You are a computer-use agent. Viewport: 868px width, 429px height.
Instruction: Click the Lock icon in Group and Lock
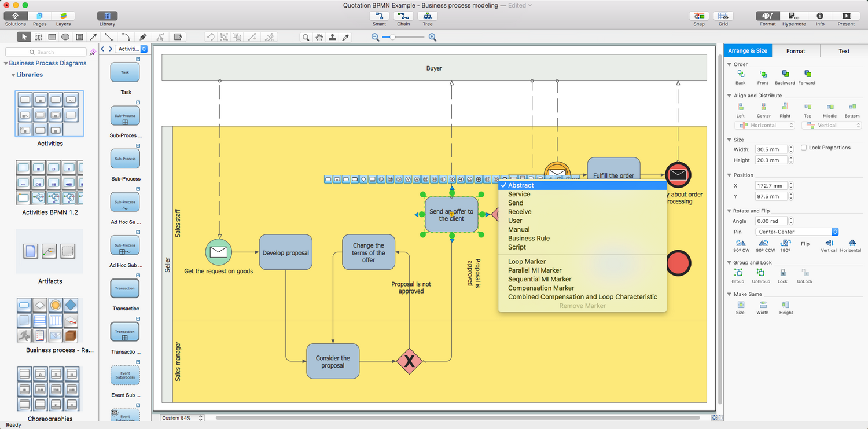pyautogui.click(x=782, y=273)
